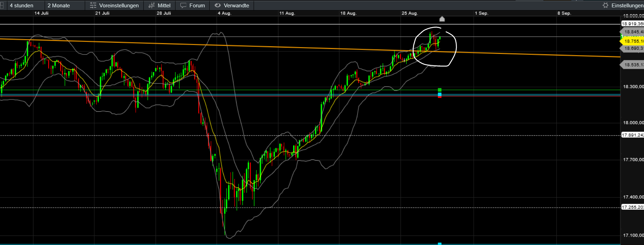Viewport: 644px width, 245px height.
Task: Open Voreinstellungen presets
Action: coord(114,5)
